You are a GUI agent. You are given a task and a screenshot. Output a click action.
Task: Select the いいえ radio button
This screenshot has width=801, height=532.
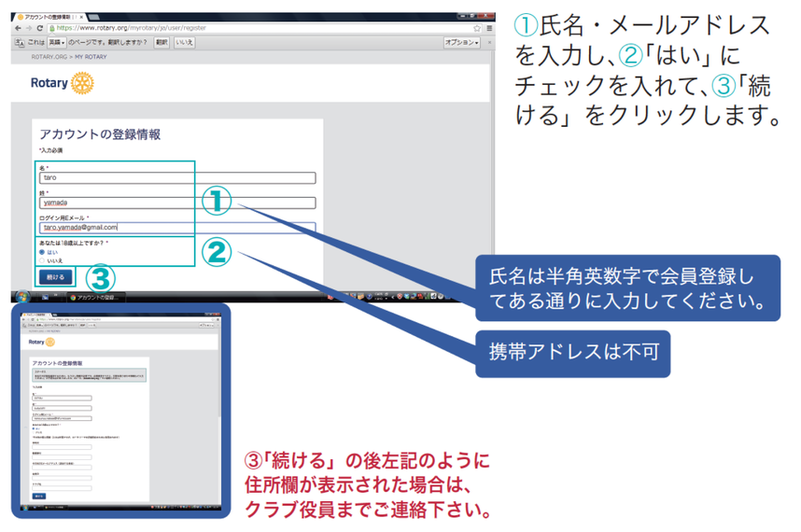(42, 261)
